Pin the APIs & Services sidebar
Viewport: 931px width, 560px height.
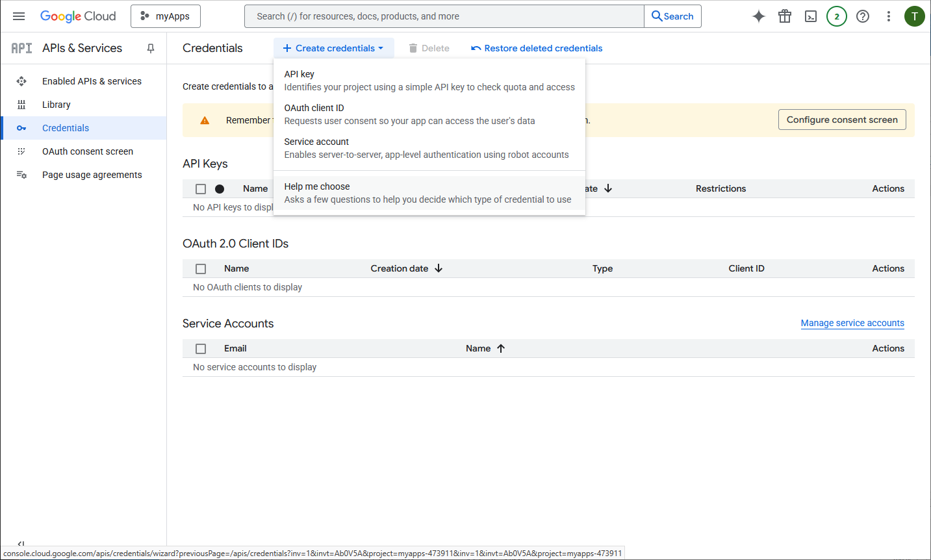click(x=151, y=48)
